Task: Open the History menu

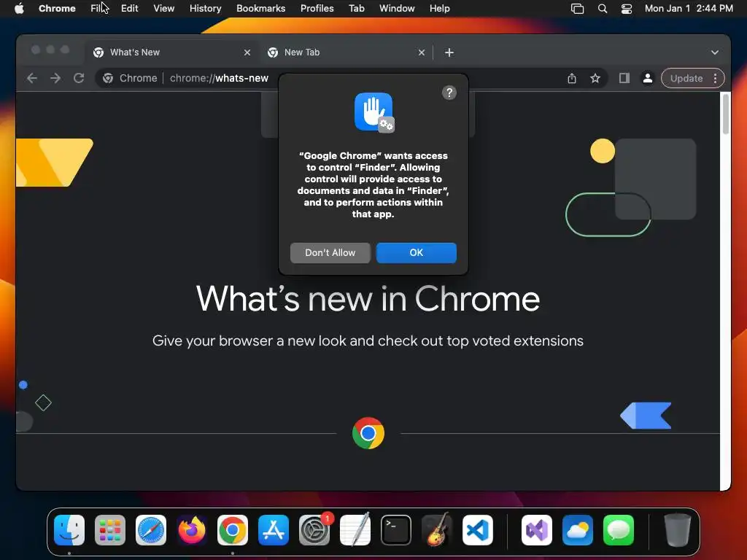Action: (x=205, y=9)
